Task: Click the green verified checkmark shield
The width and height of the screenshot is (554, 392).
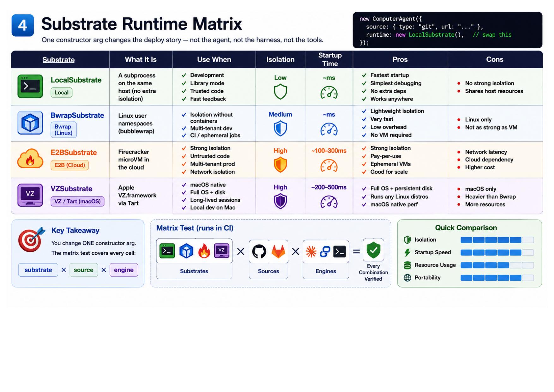Action: [373, 250]
